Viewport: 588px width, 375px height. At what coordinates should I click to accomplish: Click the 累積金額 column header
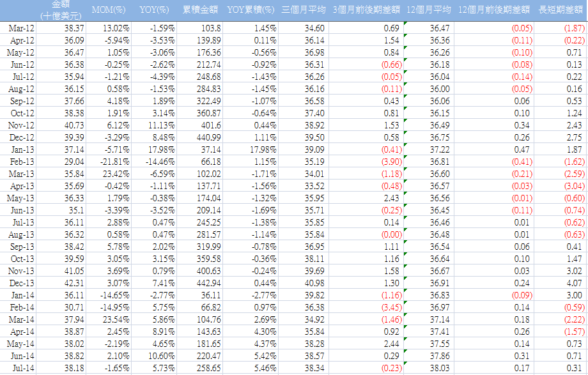click(x=200, y=10)
